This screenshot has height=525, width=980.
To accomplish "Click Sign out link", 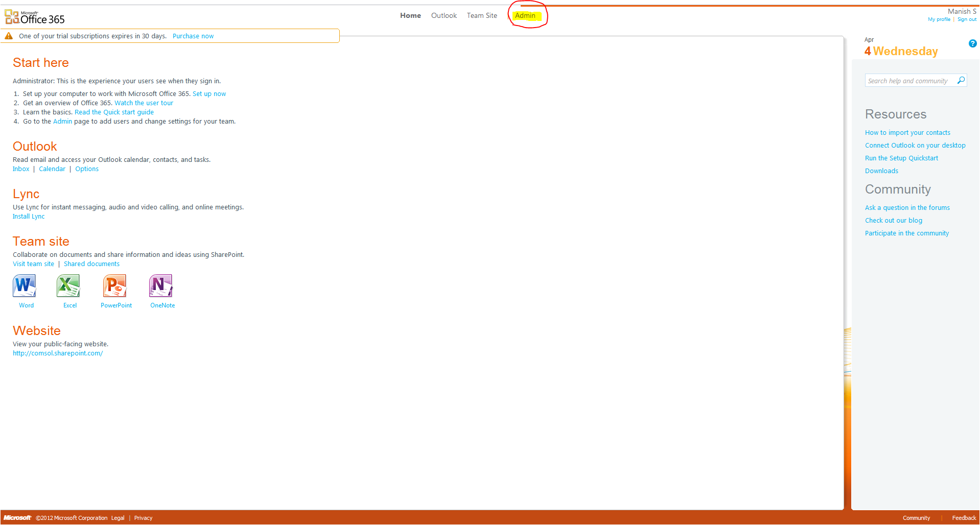I will 967,19.
